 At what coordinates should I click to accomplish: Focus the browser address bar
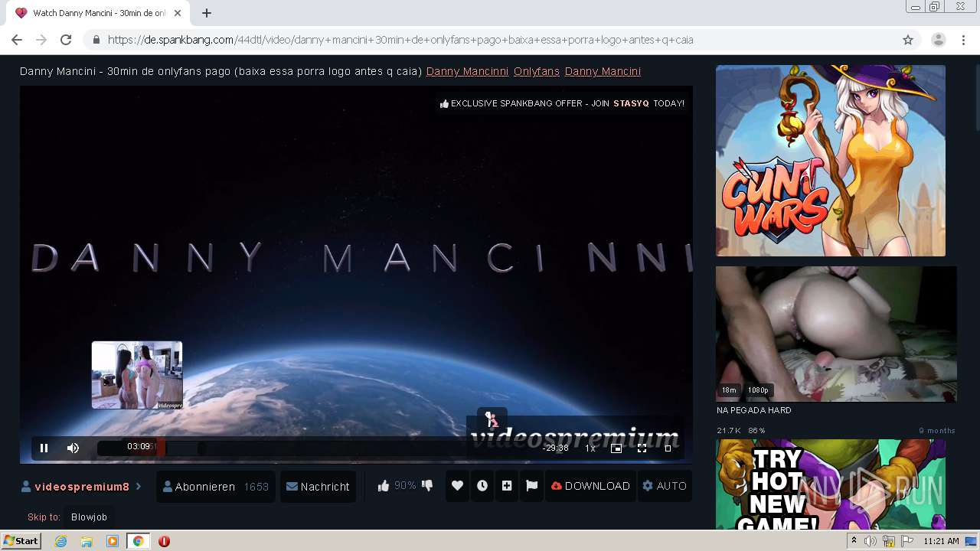(x=490, y=40)
